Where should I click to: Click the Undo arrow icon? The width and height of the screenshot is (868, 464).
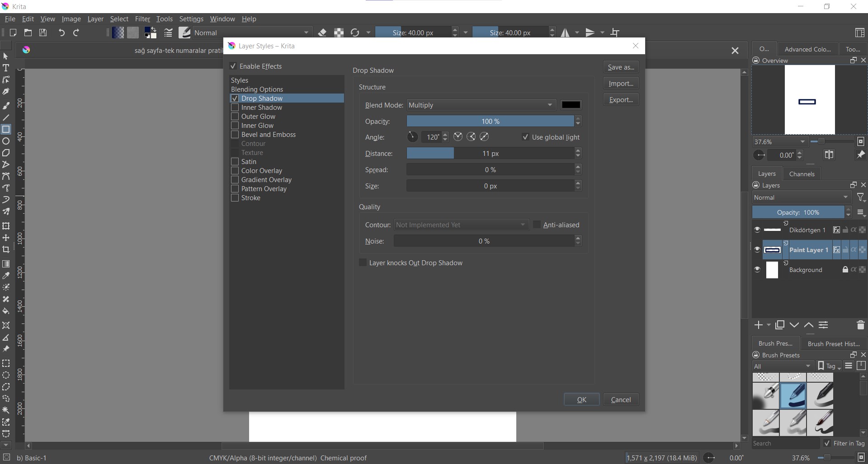pyautogui.click(x=61, y=33)
